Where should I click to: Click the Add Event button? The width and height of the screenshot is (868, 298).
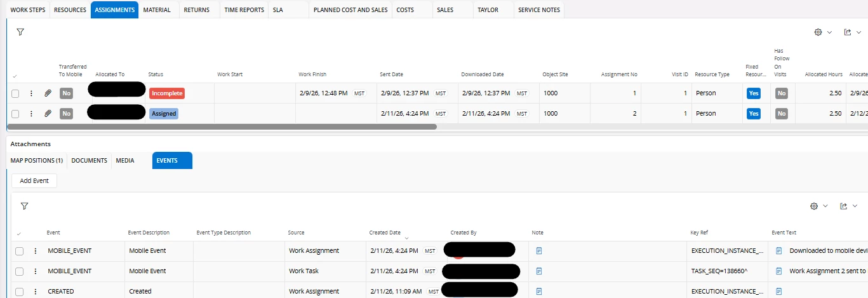[34, 180]
